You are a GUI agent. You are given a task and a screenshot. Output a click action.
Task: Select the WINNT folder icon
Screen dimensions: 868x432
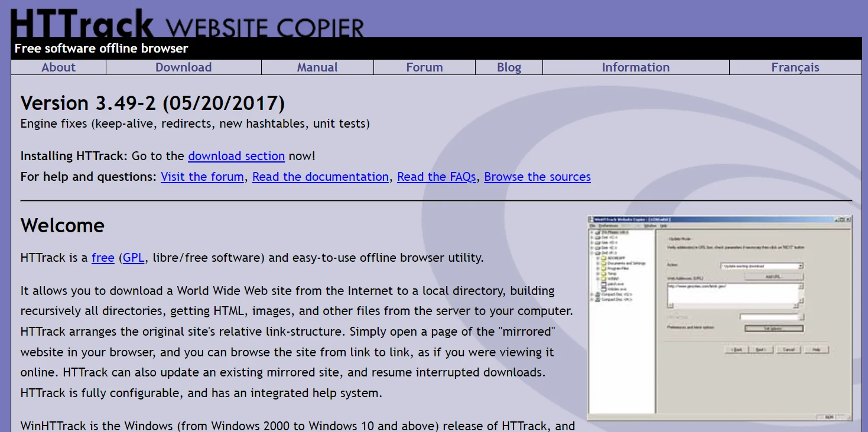click(x=604, y=278)
